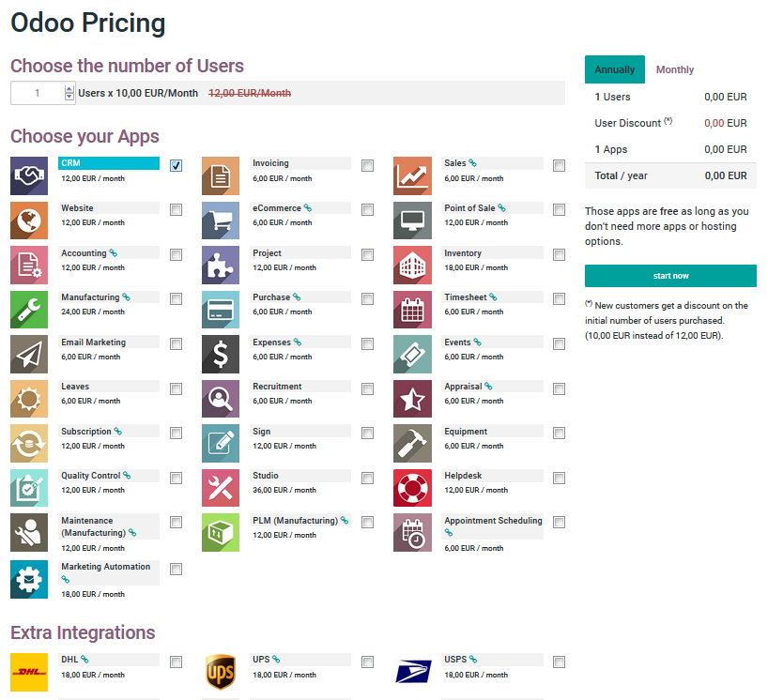This screenshot has width=768, height=700.
Task: Check the Accounting checkbox
Action: pyautogui.click(x=176, y=254)
